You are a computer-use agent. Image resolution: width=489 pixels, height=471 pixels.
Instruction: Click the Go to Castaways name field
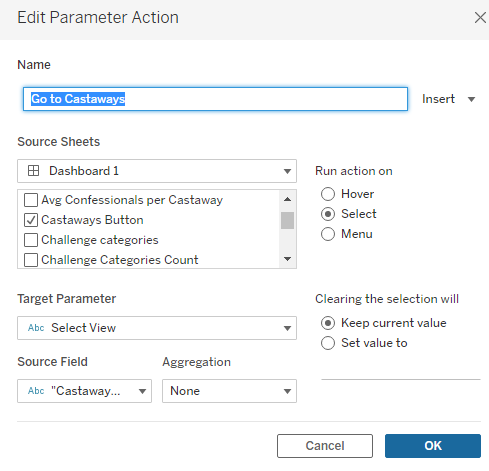point(215,99)
